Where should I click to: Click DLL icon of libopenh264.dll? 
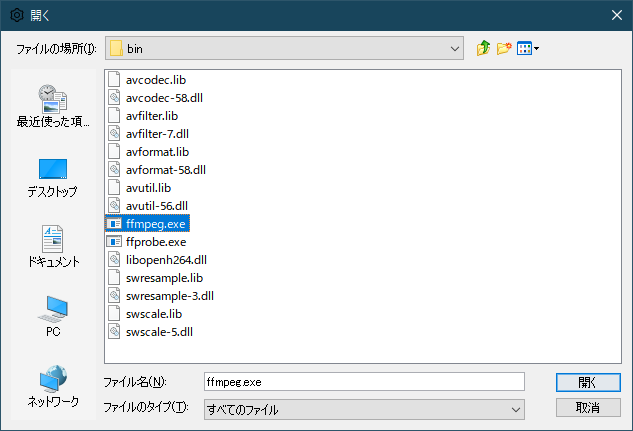(x=114, y=259)
